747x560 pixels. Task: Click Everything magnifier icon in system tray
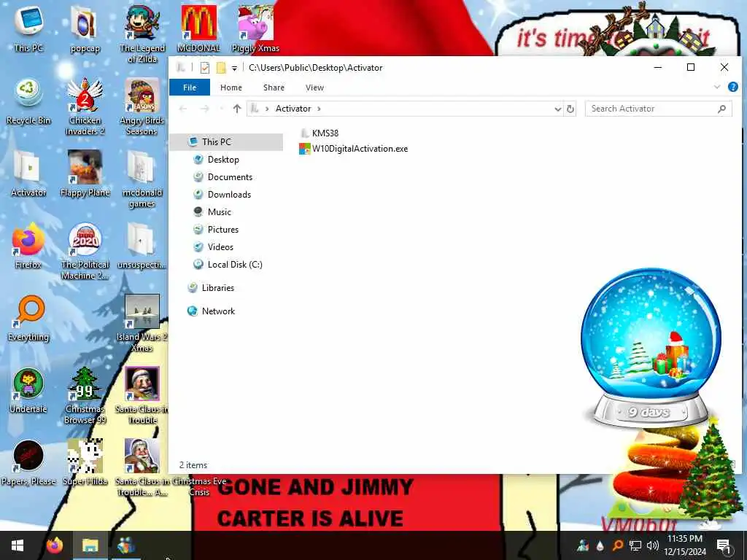(617, 545)
